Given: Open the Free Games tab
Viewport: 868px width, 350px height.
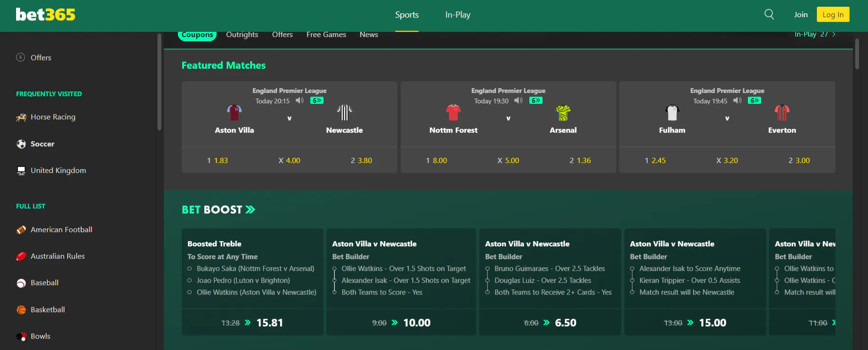Looking at the screenshot, I should (x=326, y=35).
